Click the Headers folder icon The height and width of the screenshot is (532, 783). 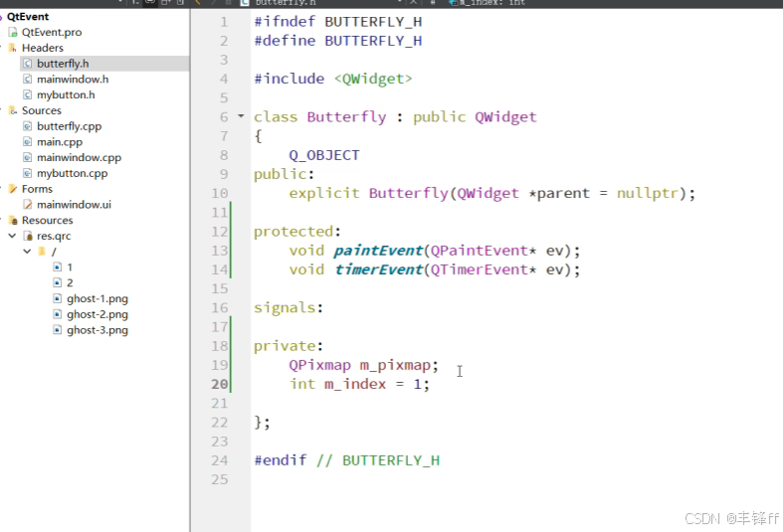click(13, 48)
